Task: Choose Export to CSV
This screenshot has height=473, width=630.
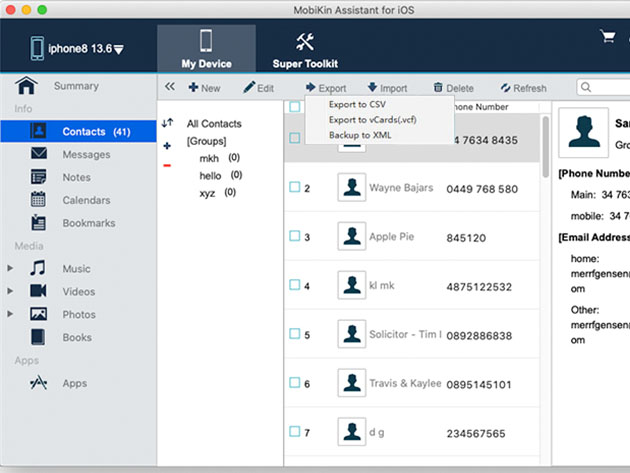Action: [357, 104]
